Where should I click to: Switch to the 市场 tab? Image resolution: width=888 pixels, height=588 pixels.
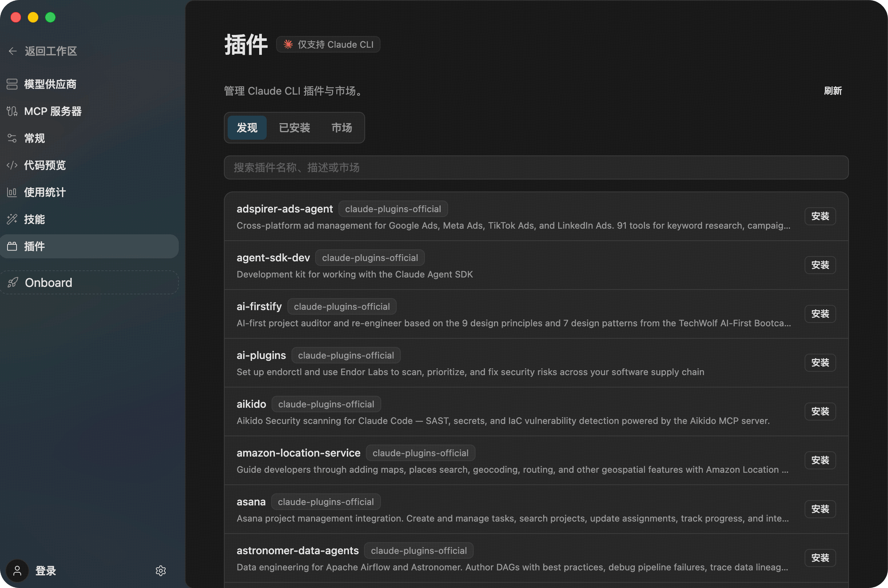point(341,128)
